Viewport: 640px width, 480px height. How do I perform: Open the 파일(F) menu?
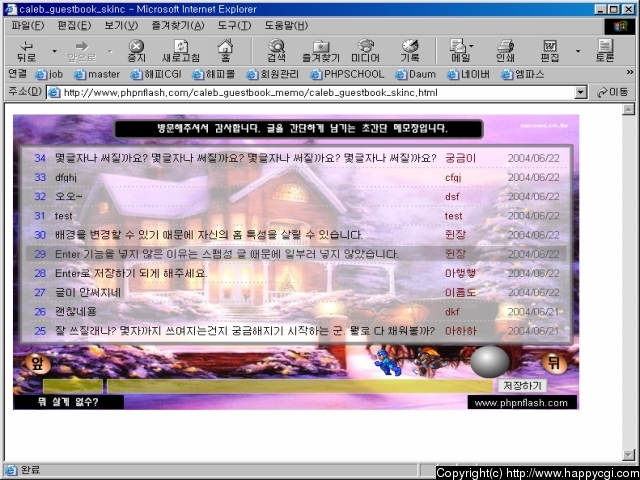coord(27,26)
